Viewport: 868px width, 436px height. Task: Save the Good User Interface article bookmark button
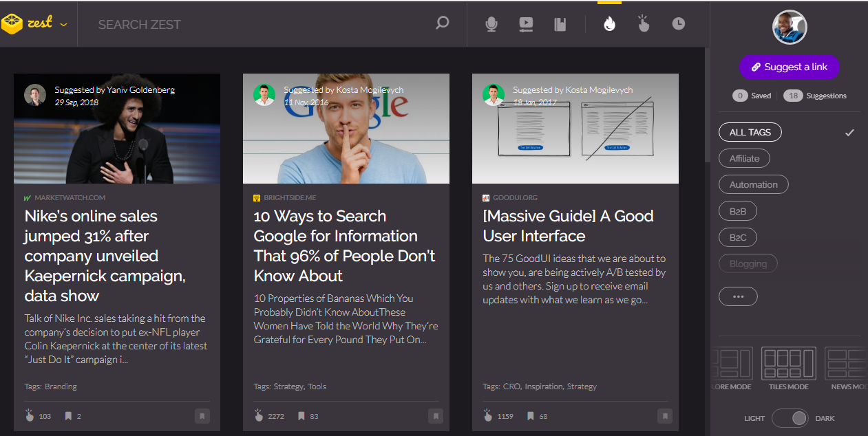[664, 416]
